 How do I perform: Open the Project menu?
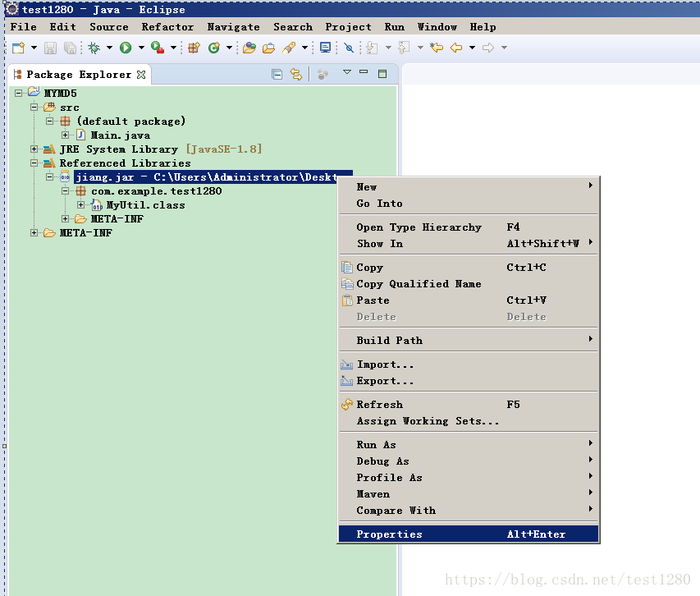348,27
